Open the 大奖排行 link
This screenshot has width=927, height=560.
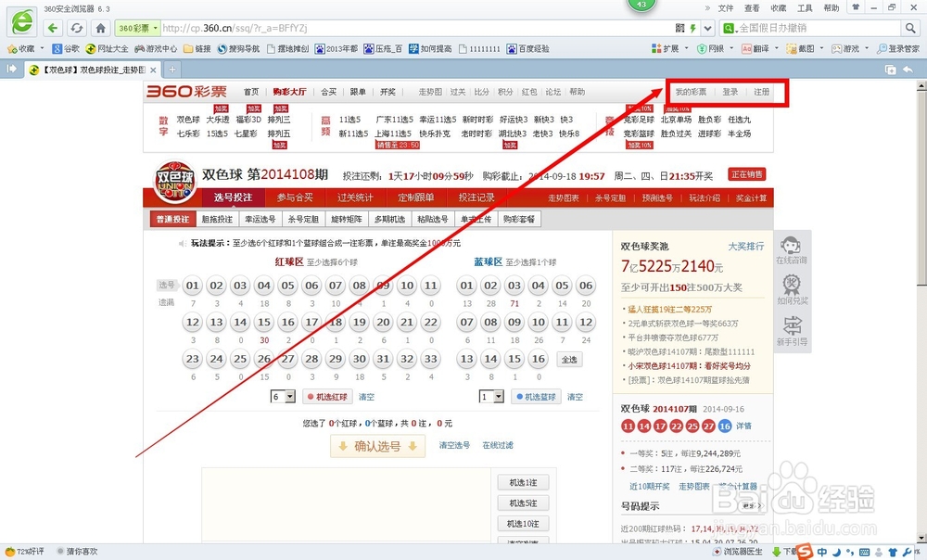point(746,246)
